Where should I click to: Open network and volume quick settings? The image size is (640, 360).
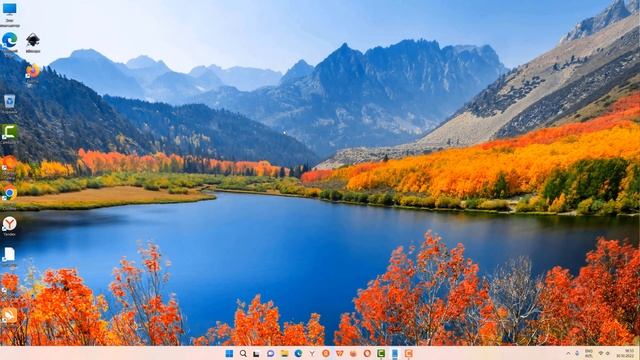[x=604, y=353]
